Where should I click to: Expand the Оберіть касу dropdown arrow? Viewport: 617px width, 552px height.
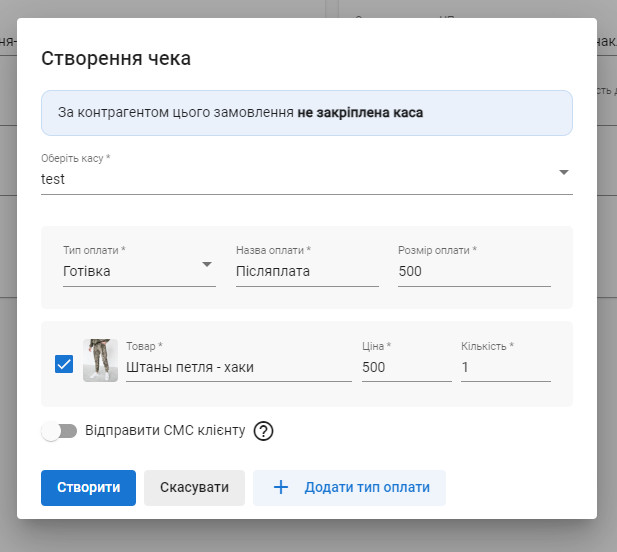pyautogui.click(x=564, y=172)
